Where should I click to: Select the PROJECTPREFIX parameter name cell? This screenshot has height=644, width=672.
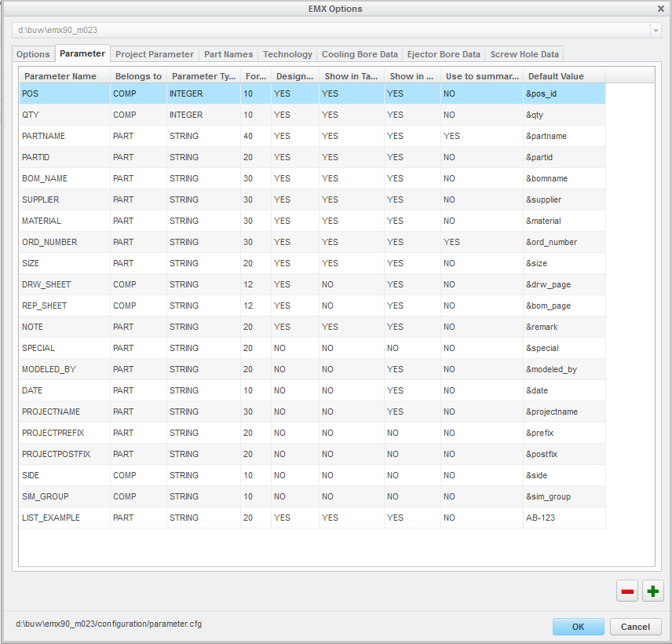pyautogui.click(x=64, y=433)
